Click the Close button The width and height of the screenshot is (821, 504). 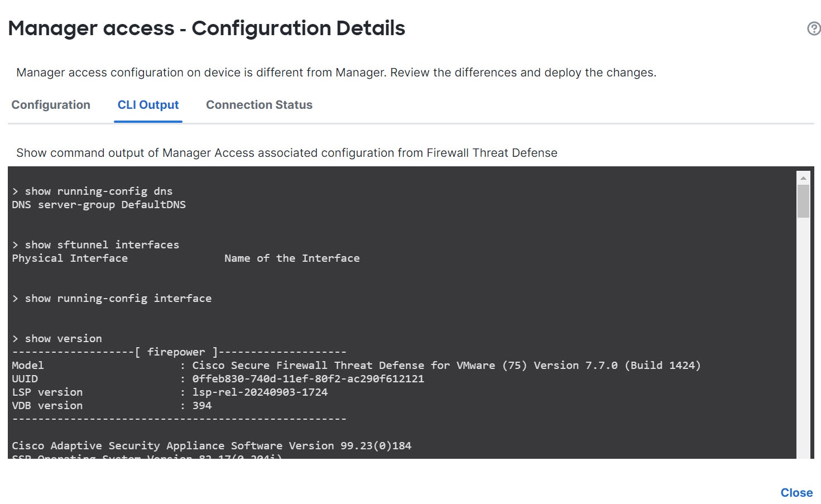coord(796,493)
